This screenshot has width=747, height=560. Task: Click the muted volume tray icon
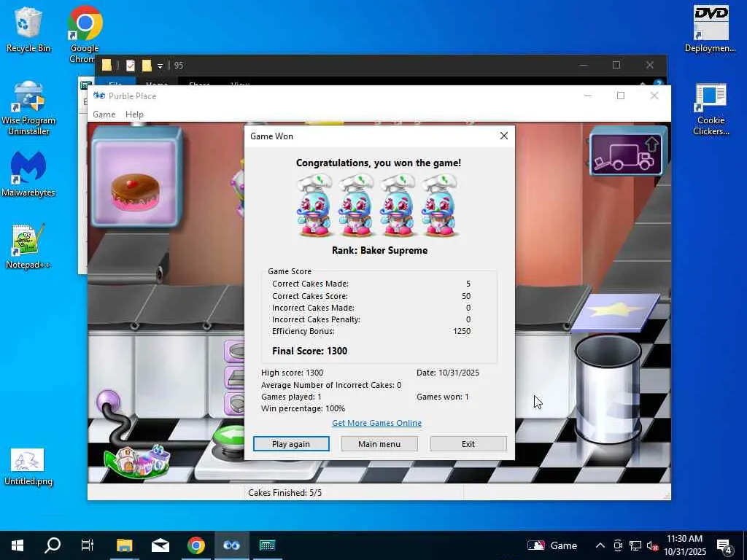652,545
